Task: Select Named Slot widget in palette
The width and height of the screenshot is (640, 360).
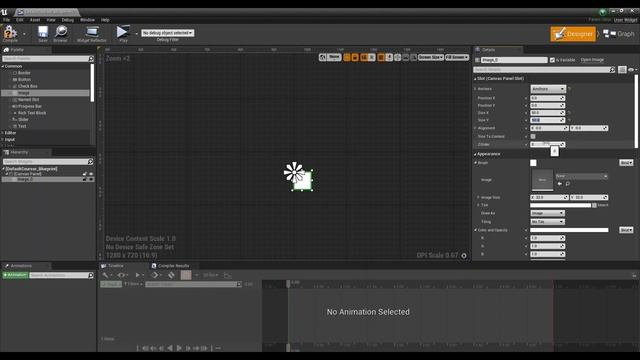Action: click(x=28, y=100)
